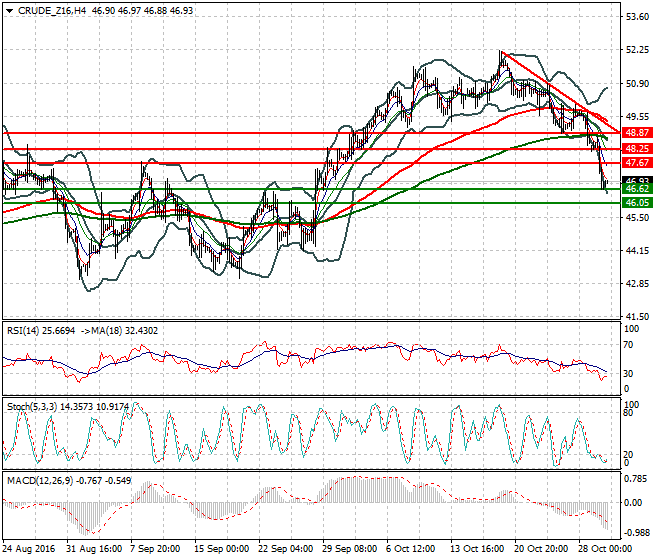The height and width of the screenshot is (560, 660).
Task: Click the 41.50 price scale value
Action: tap(637, 317)
